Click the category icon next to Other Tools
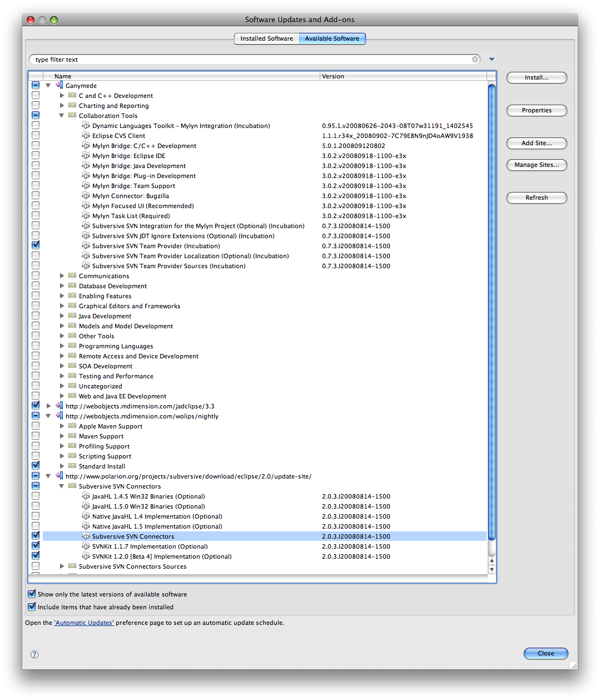Screen dimensions: 600x700 click(x=72, y=336)
